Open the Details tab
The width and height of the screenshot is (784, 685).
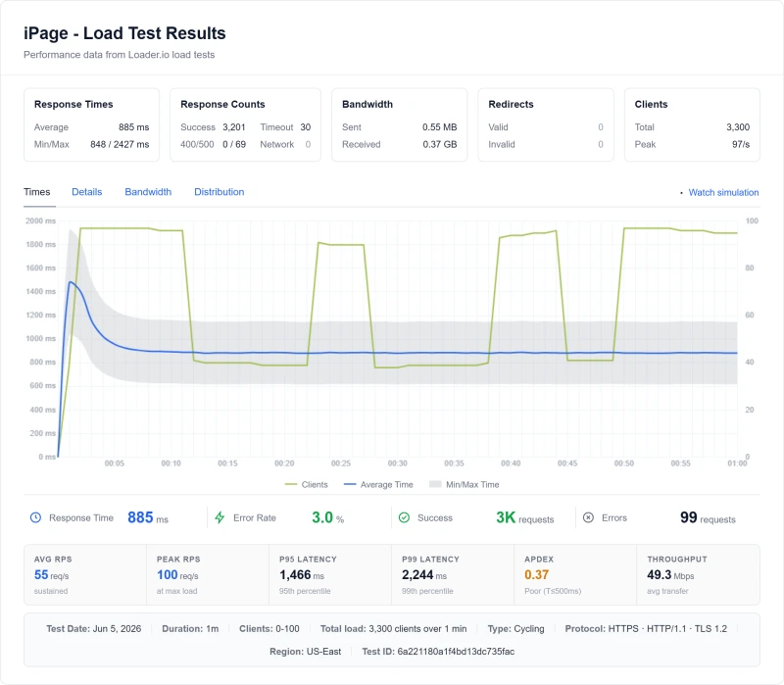click(x=86, y=192)
